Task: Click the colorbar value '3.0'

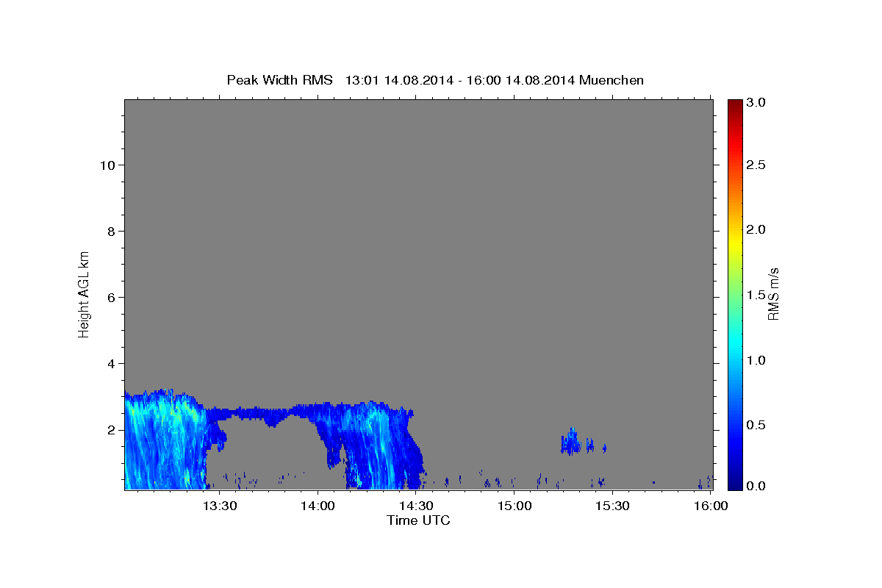Action: tap(757, 103)
